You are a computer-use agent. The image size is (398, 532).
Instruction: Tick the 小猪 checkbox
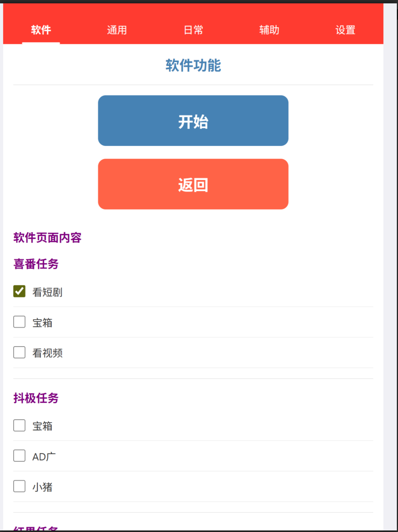(19, 486)
